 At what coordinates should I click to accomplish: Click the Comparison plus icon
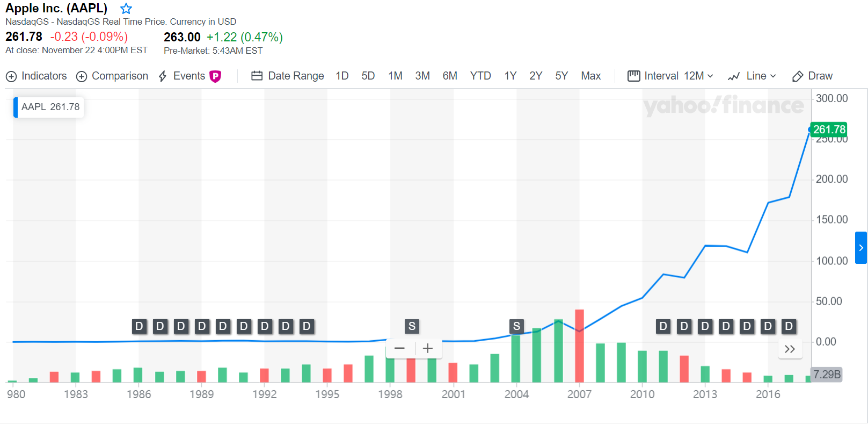pyautogui.click(x=82, y=76)
